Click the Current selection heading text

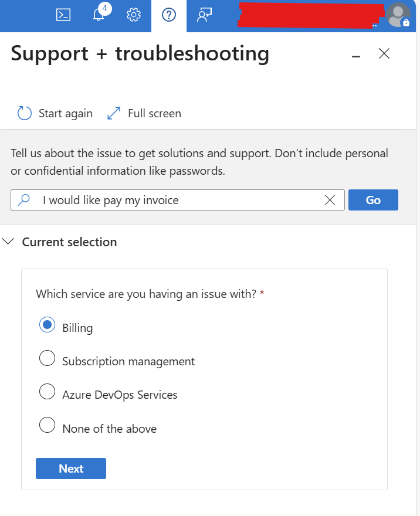pyautogui.click(x=69, y=242)
